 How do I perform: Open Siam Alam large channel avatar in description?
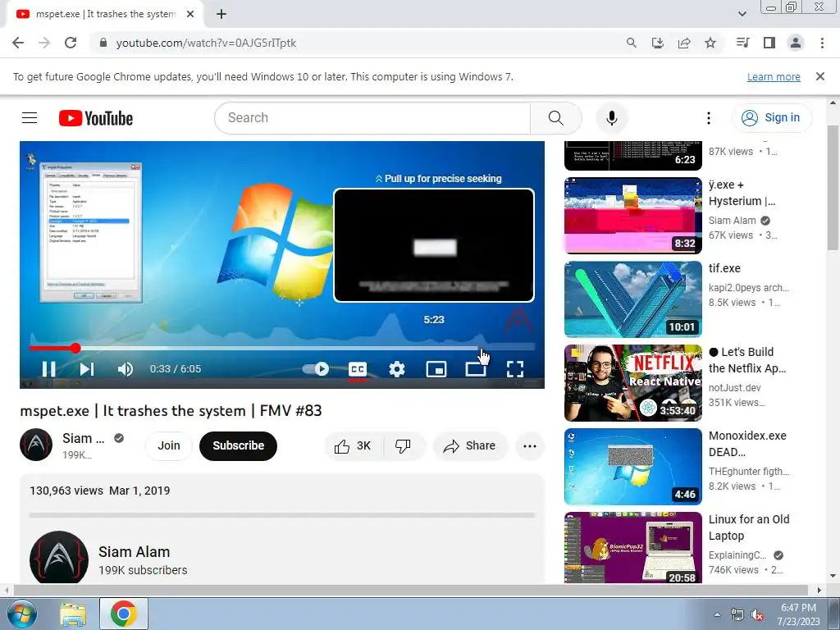click(59, 557)
